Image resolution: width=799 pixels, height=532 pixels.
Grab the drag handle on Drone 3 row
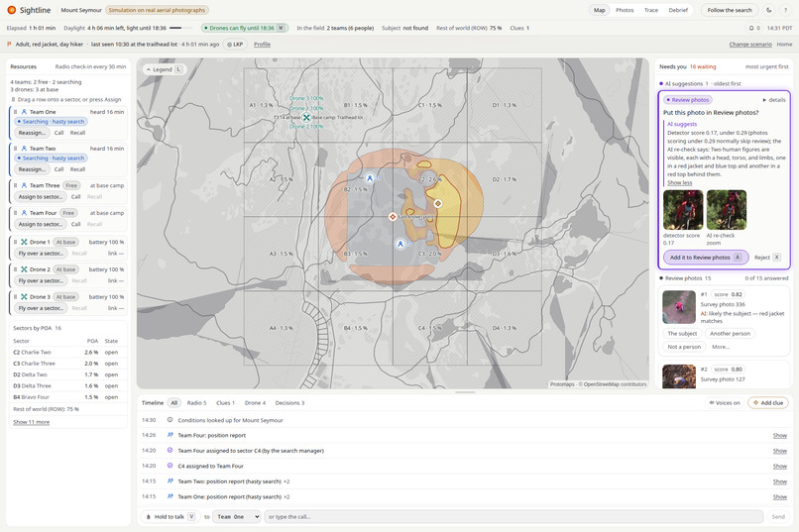coord(15,297)
